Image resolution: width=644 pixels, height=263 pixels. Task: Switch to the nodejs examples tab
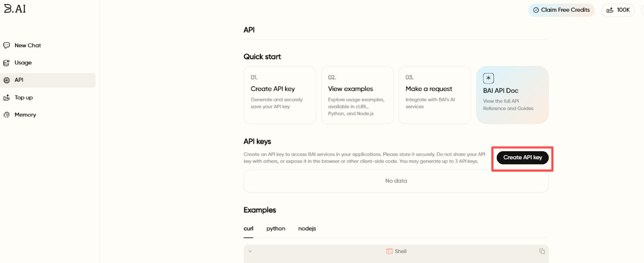click(307, 229)
